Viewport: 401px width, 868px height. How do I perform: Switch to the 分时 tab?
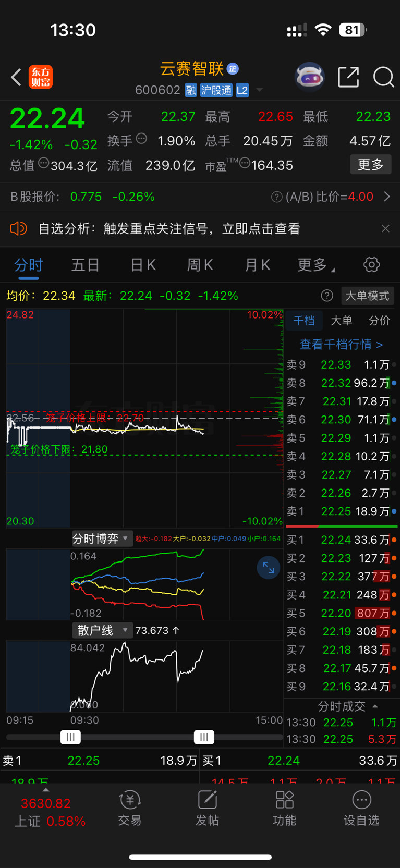[x=28, y=265]
